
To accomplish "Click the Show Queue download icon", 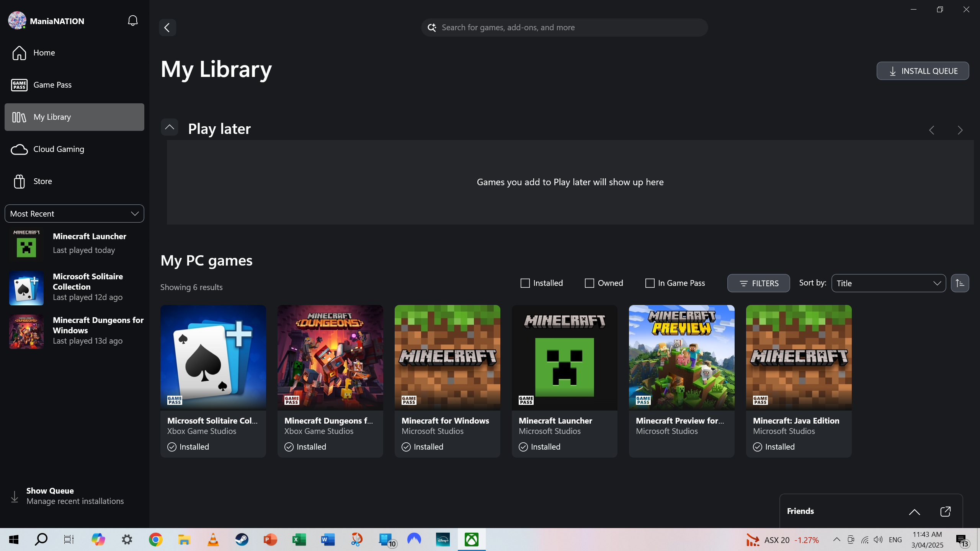I will 15,496.
